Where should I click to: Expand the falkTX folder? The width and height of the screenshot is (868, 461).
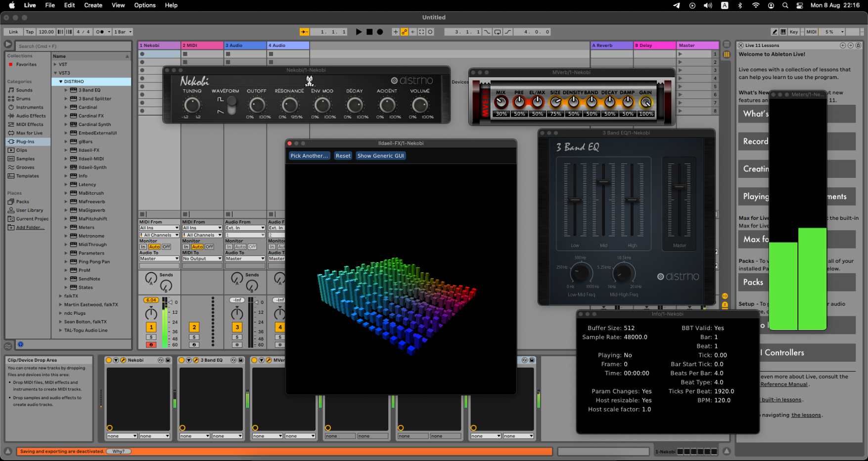[x=60, y=296]
